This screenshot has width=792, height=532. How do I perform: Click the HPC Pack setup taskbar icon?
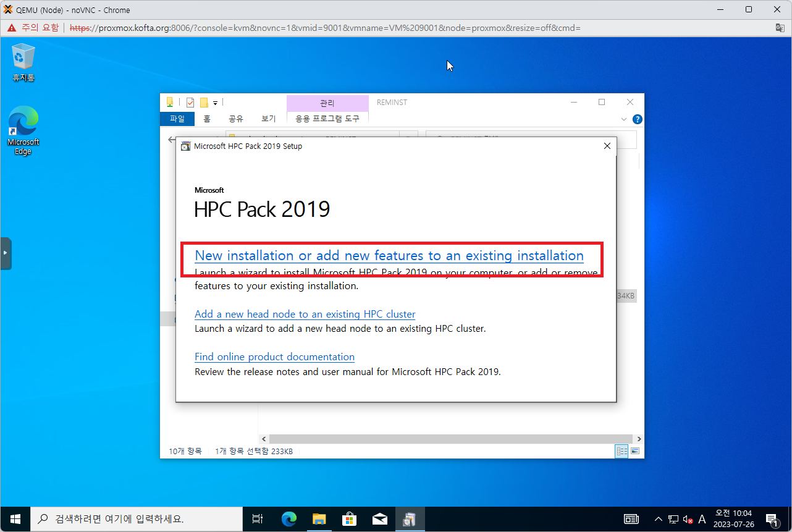(x=409, y=519)
